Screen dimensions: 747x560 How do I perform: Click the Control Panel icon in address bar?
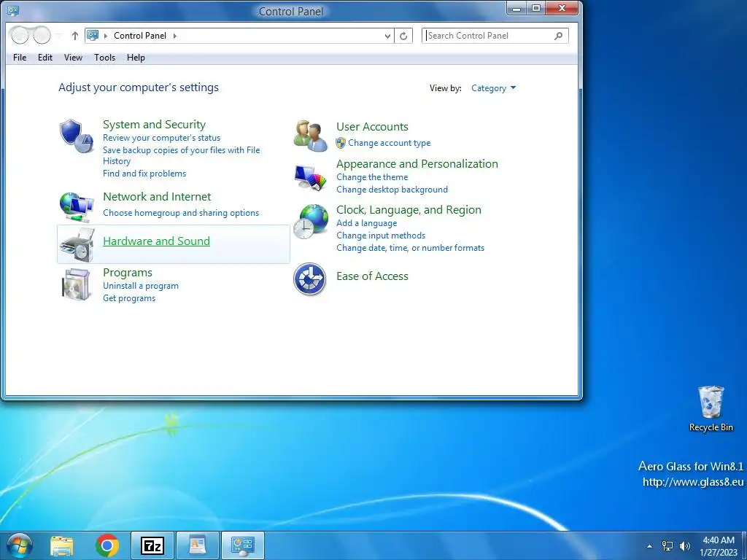tap(93, 35)
